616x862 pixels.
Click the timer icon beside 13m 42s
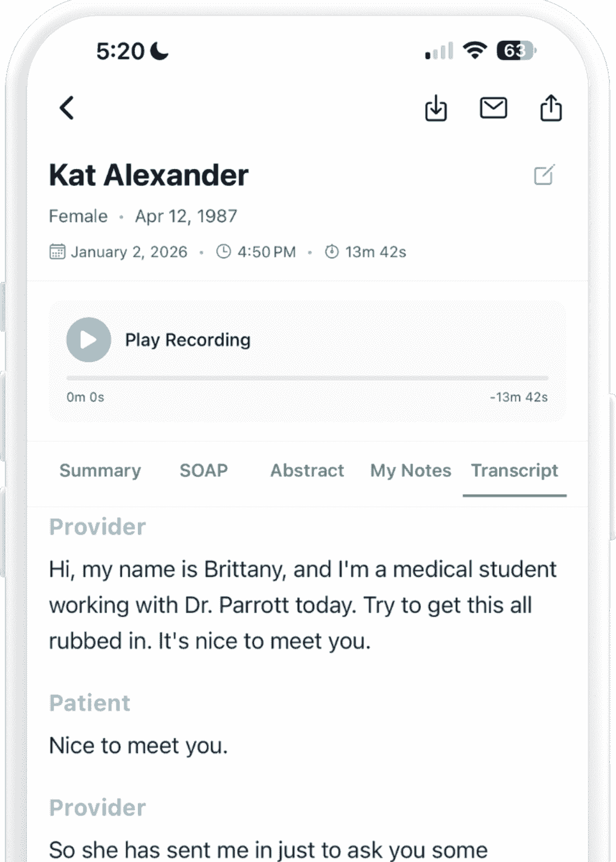tap(331, 252)
